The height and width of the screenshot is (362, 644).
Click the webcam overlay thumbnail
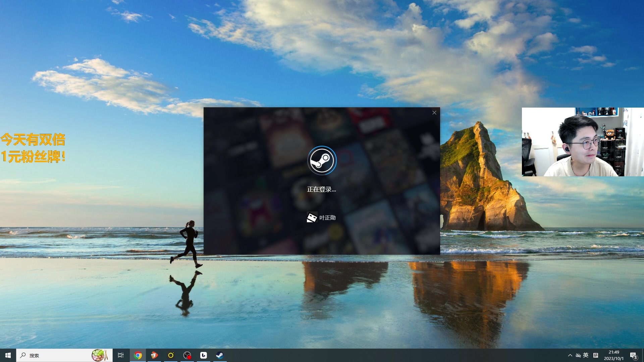click(x=583, y=142)
